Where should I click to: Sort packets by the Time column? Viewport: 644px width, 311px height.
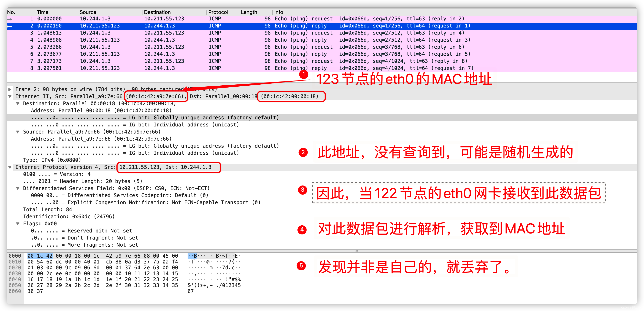[56, 12]
